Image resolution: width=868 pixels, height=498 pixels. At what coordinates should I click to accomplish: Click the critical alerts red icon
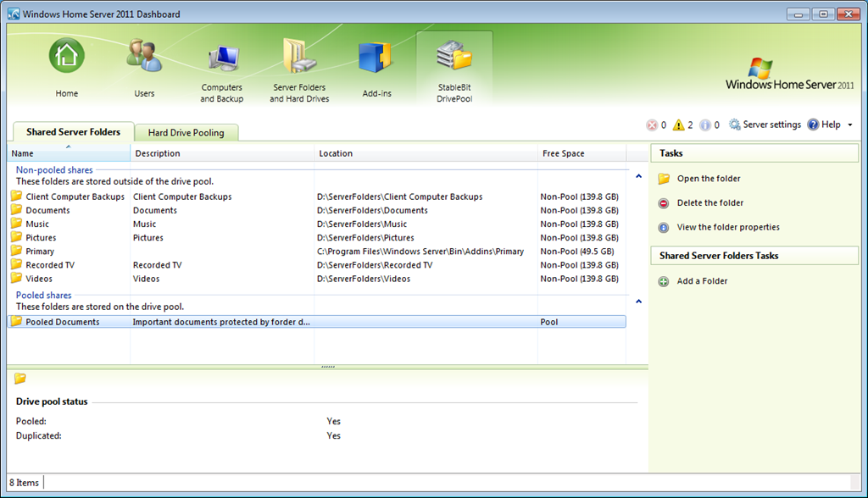(x=652, y=125)
